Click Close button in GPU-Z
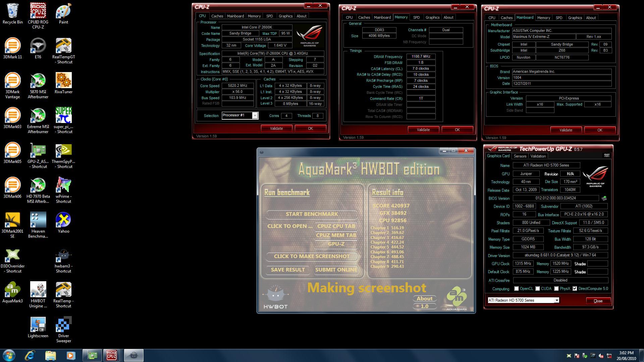The width and height of the screenshot is (644, 362). pos(598,301)
